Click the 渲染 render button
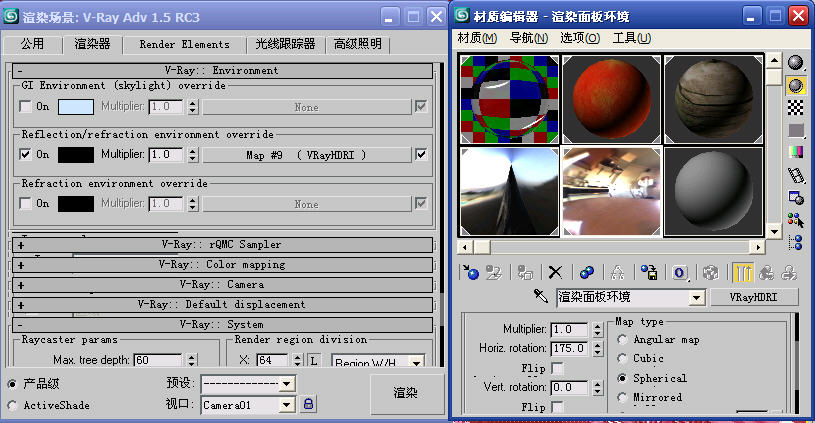The height and width of the screenshot is (423, 815). click(x=406, y=393)
